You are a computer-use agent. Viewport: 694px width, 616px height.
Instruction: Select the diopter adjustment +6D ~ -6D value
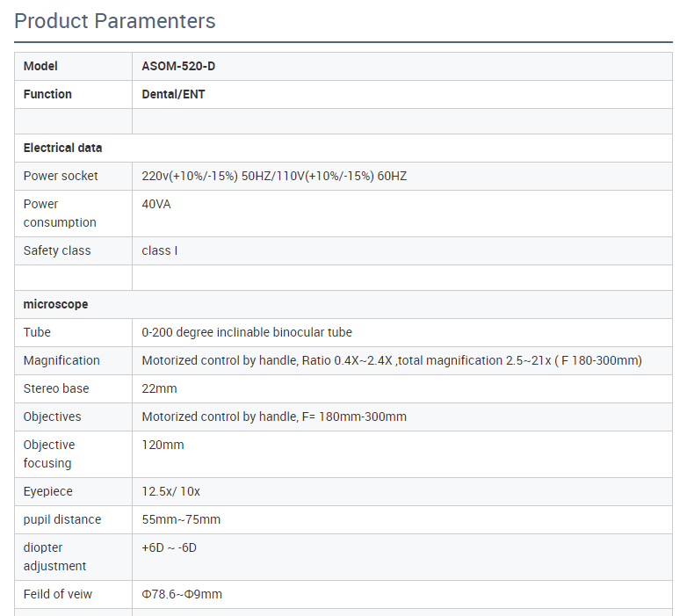click(169, 547)
